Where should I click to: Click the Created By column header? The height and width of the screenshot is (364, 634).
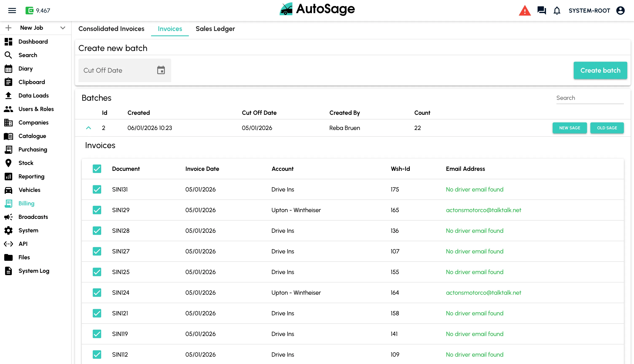(x=344, y=113)
